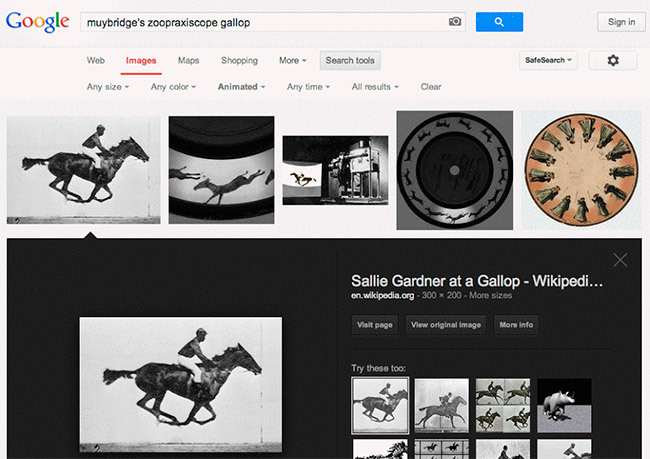Open the Sallie Gardner at a Gallop title
This screenshot has height=459, width=650.
point(477,281)
